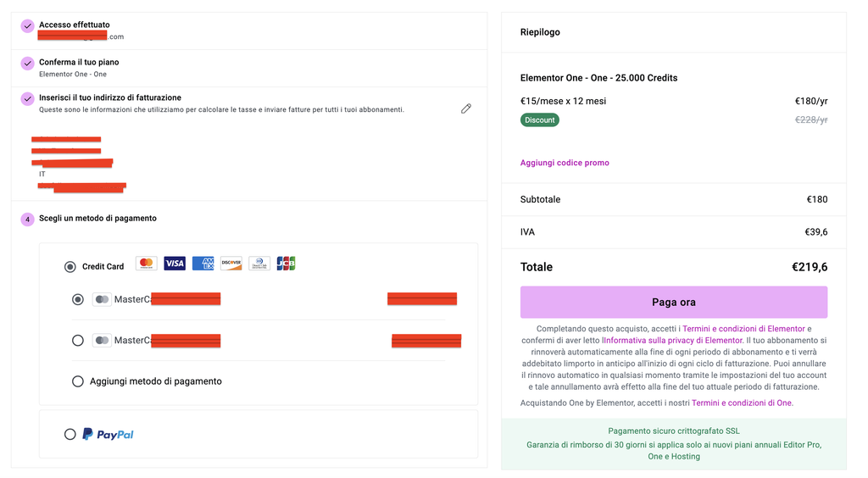The width and height of the screenshot is (868, 478).
Task: Click the American Express logo
Action: (x=203, y=264)
